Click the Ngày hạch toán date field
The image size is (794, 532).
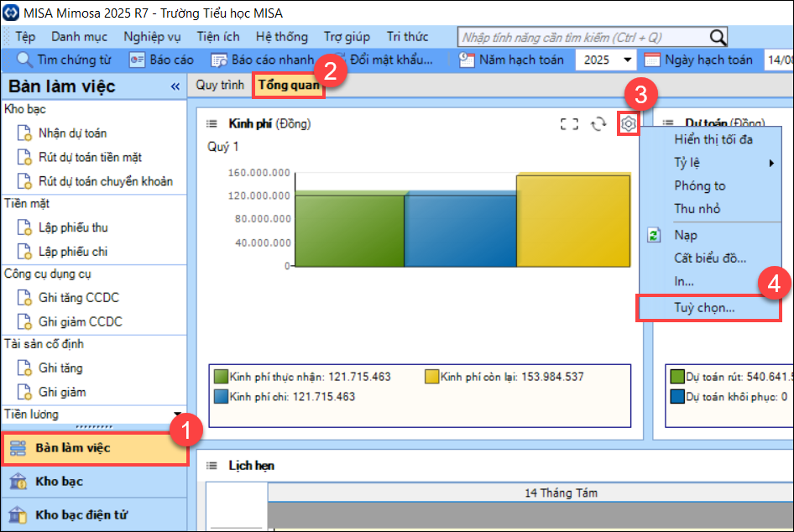tap(779, 60)
